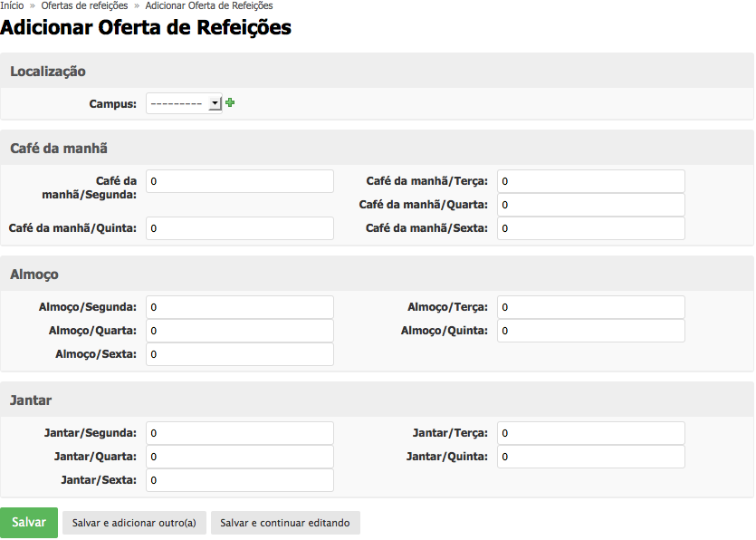Click Salvar e adicionar outro(a) button
The image size is (756, 540).
(x=133, y=522)
